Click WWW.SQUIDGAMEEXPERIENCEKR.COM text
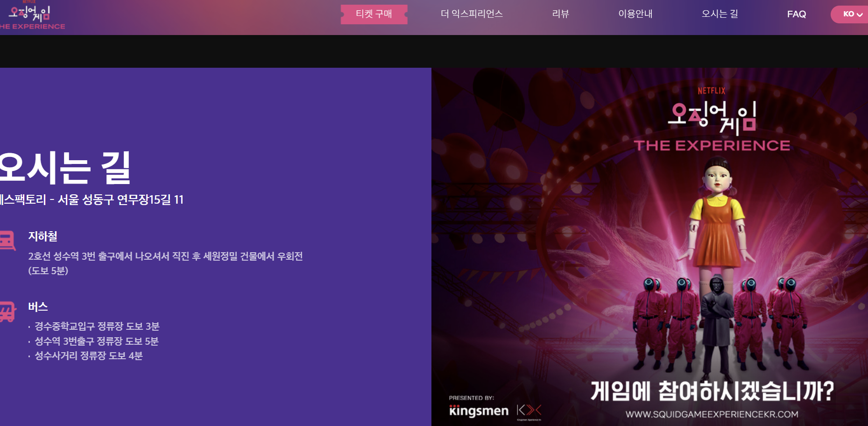 click(x=712, y=414)
